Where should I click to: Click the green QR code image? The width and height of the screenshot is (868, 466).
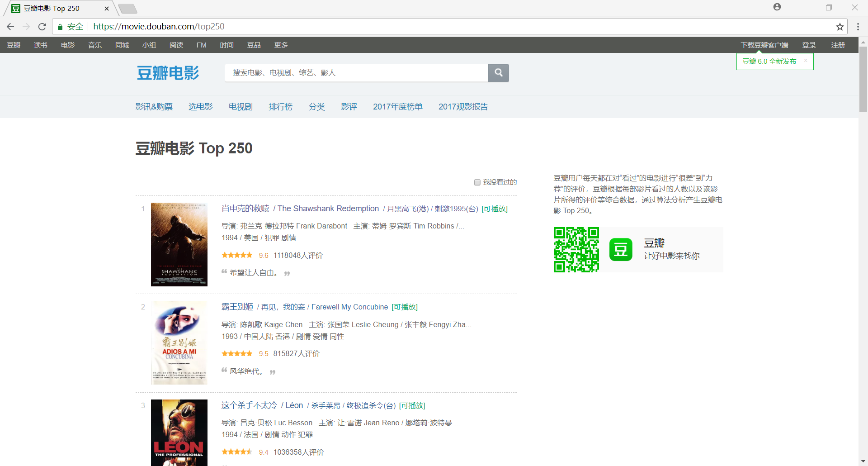576,249
